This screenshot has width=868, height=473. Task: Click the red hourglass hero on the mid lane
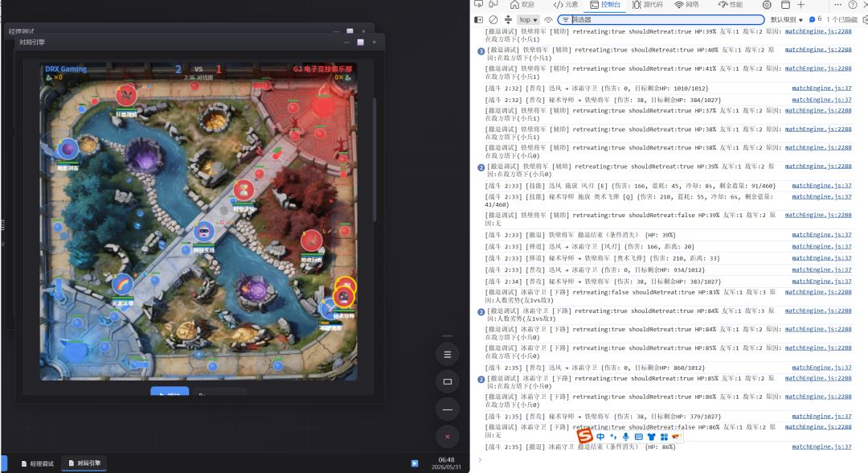click(244, 191)
